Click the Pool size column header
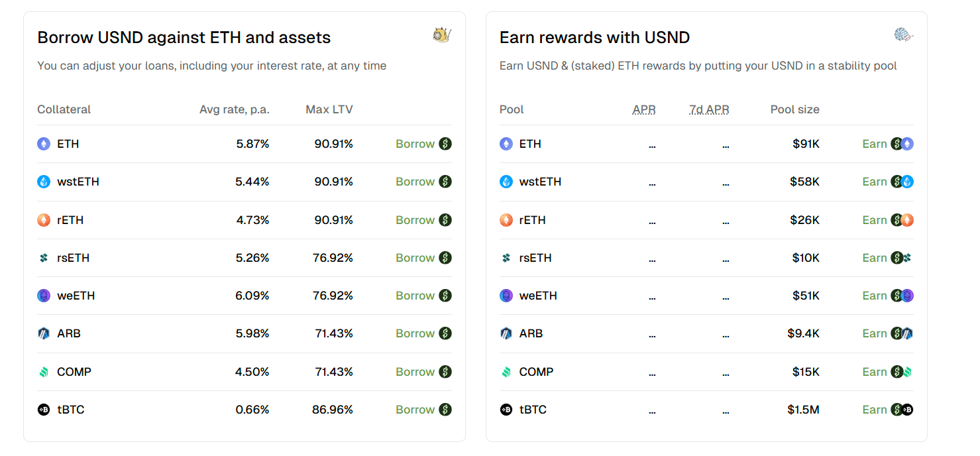 [795, 109]
